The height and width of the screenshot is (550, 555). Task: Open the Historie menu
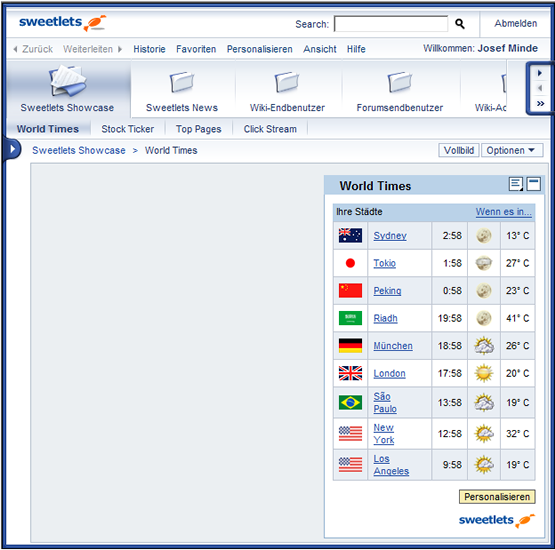tap(149, 49)
